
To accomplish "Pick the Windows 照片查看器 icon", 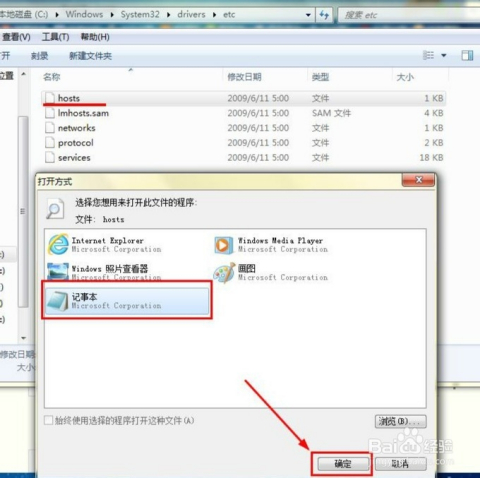I will [58, 272].
